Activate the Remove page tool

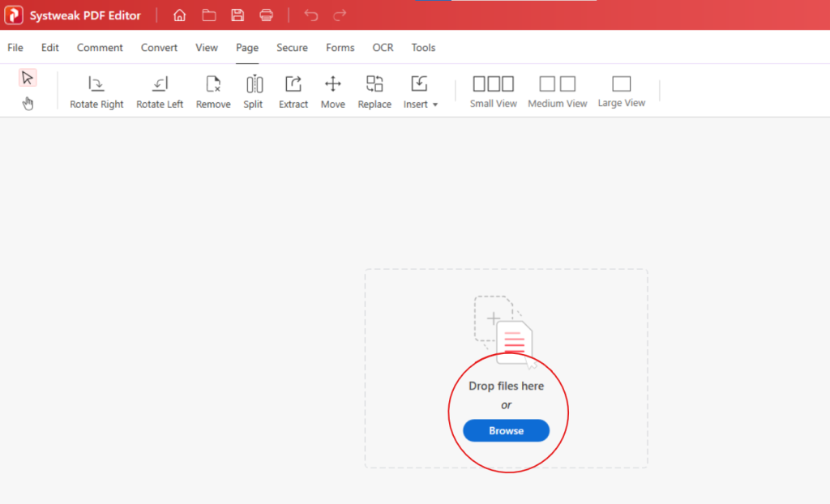[x=212, y=89]
